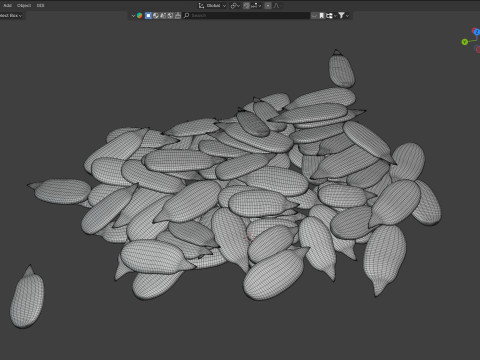Click the white bookmark icon

(322, 16)
